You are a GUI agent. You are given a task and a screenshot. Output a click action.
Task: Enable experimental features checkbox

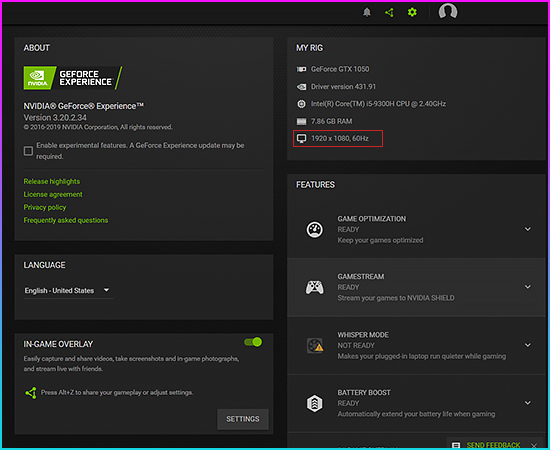(28, 151)
